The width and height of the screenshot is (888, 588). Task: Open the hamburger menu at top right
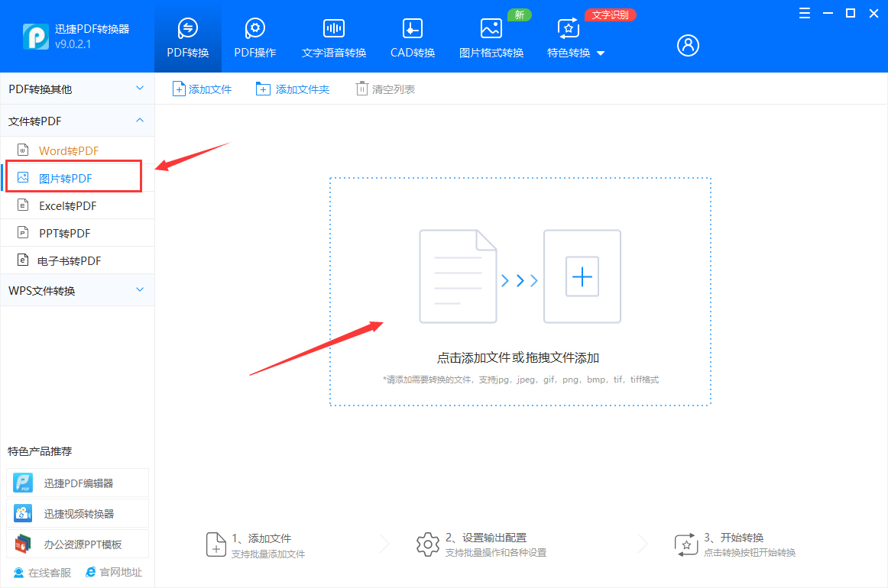(803, 13)
